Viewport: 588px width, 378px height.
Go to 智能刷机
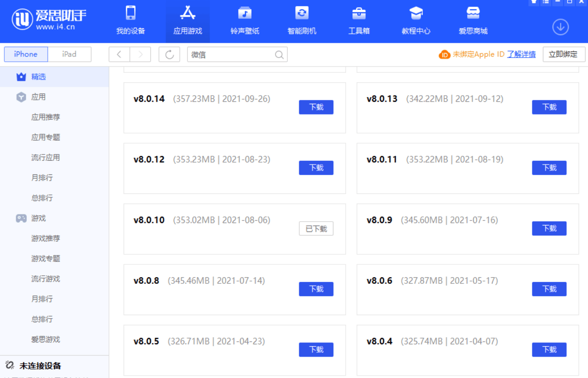click(302, 21)
